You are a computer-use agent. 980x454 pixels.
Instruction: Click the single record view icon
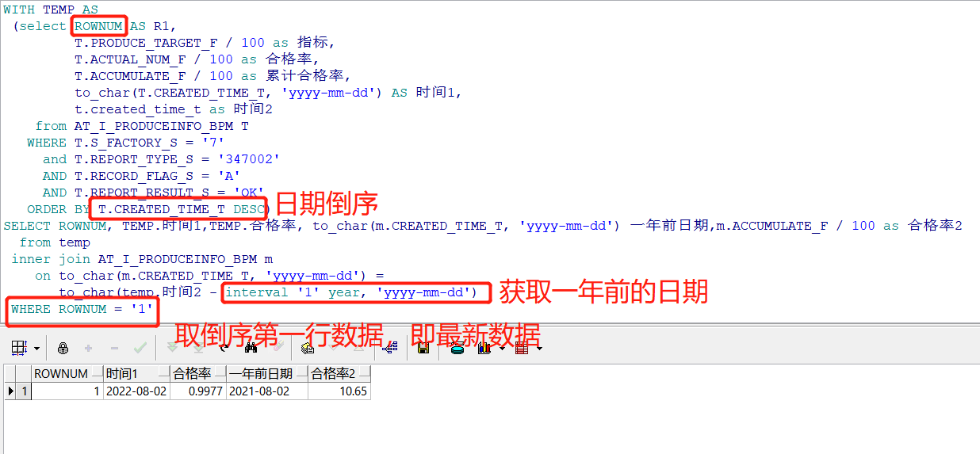pos(308,347)
